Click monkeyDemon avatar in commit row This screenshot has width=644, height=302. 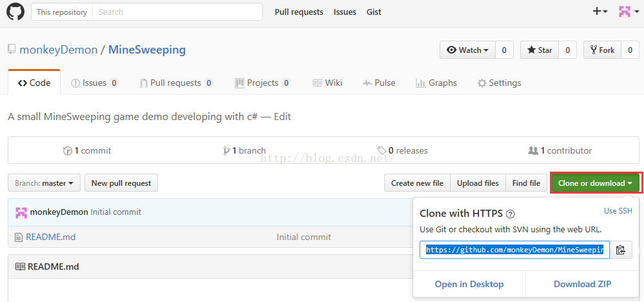[21, 212]
